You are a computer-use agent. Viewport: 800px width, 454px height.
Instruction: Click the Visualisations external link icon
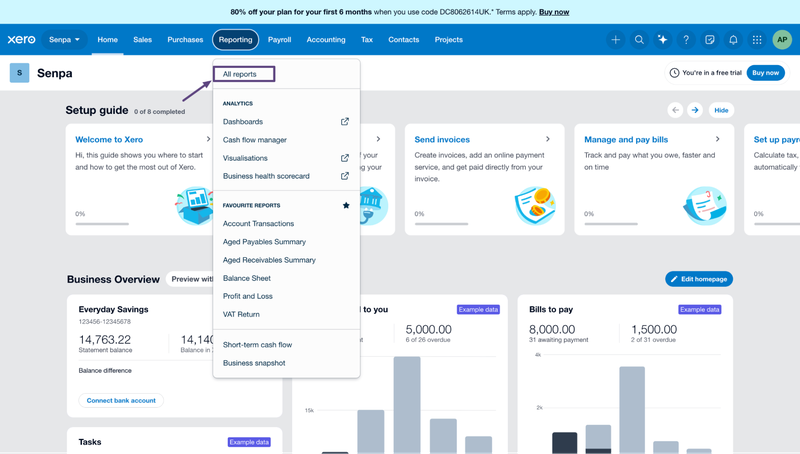[345, 158]
